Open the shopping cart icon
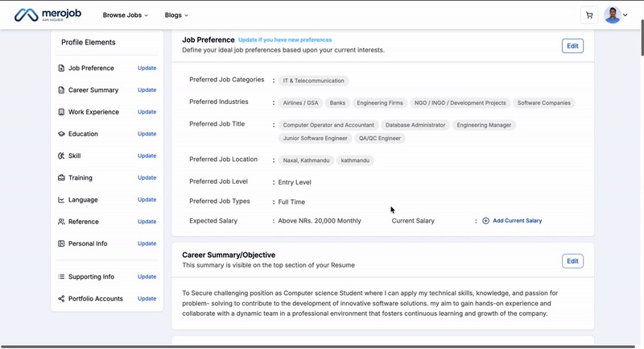Viewport: 644px width, 349px height. click(589, 15)
